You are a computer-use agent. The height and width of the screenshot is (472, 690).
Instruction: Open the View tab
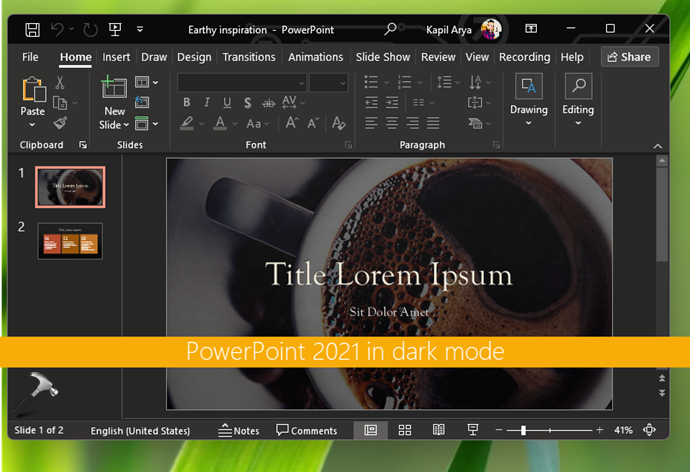tap(477, 57)
